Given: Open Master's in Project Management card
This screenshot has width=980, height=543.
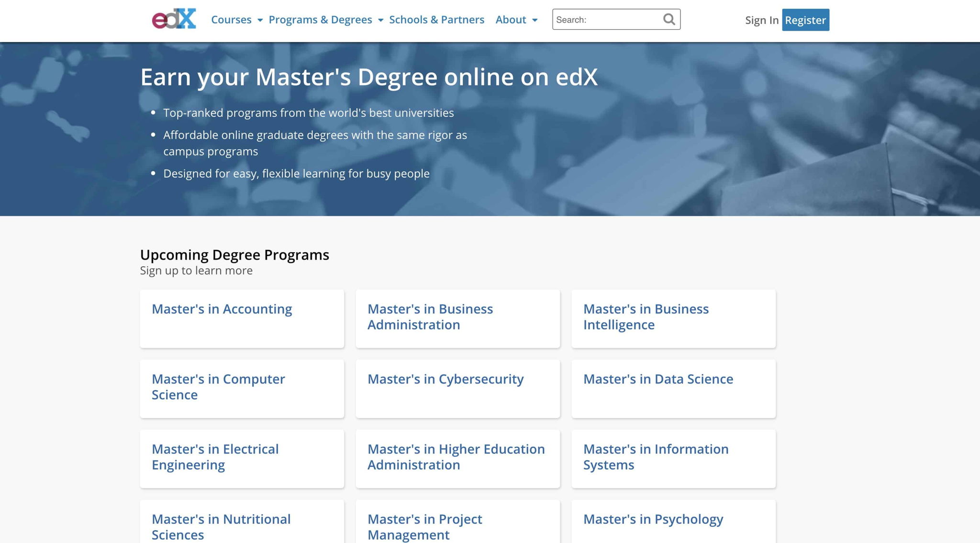Looking at the screenshot, I should click(458, 521).
